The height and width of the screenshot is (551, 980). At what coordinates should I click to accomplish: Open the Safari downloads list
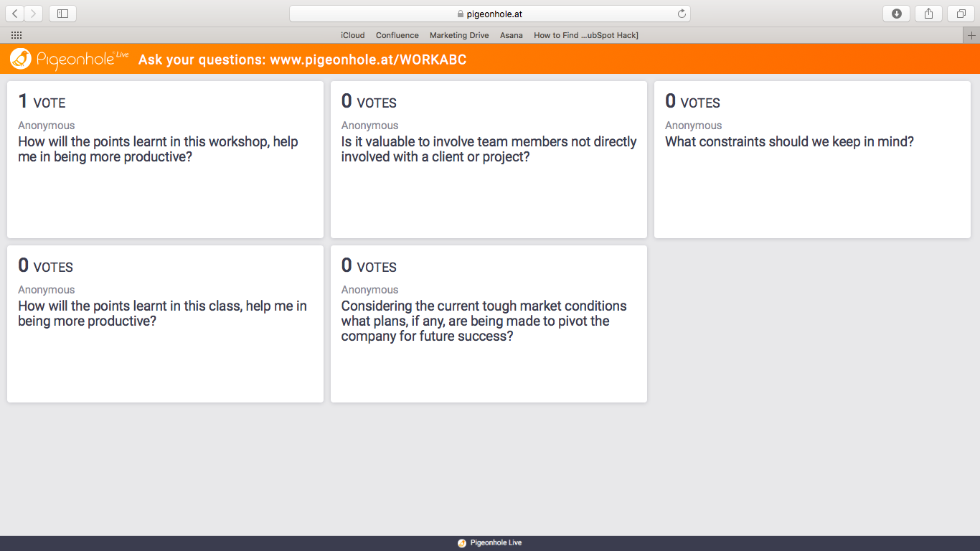point(896,14)
